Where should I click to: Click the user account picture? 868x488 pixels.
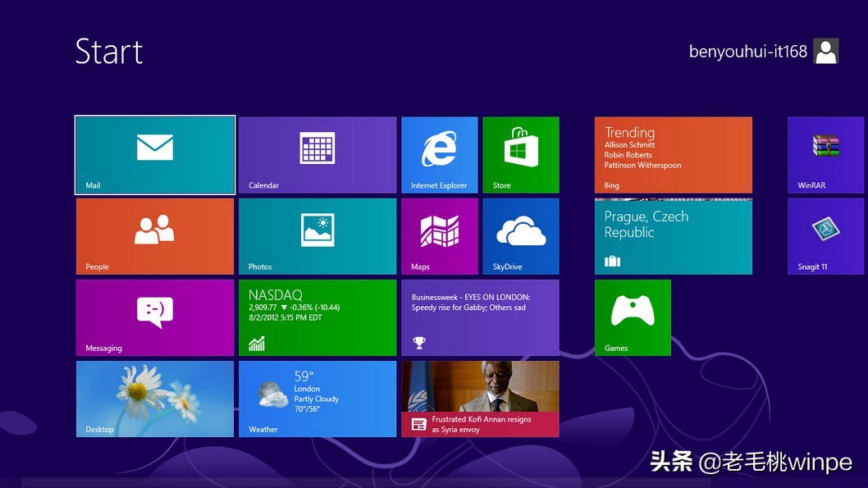pyautogui.click(x=826, y=51)
